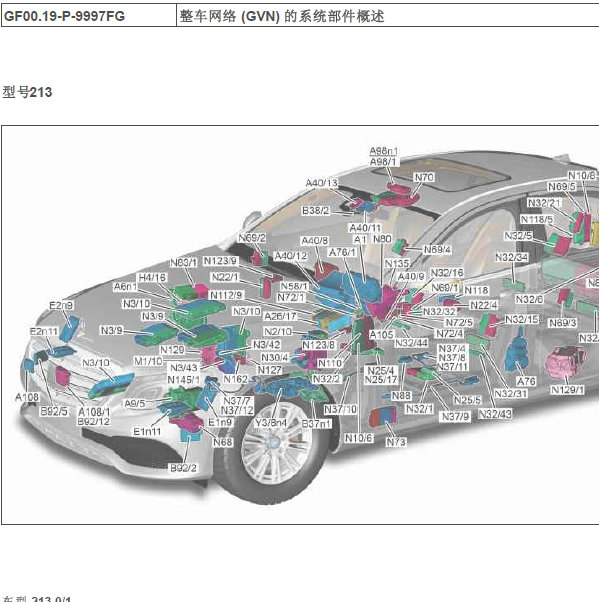This screenshot has width=599, height=602.
Task: Select the H4/16 label
Action: click(x=152, y=278)
